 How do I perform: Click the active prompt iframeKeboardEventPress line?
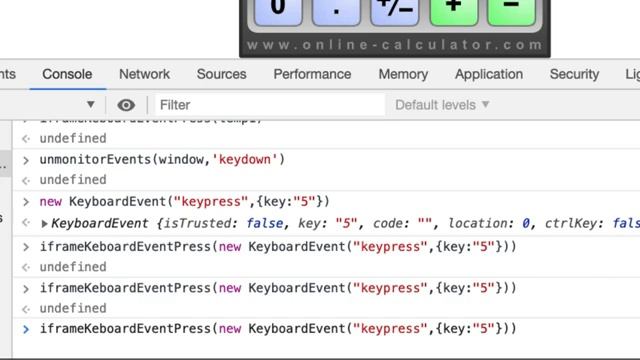[278, 329]
